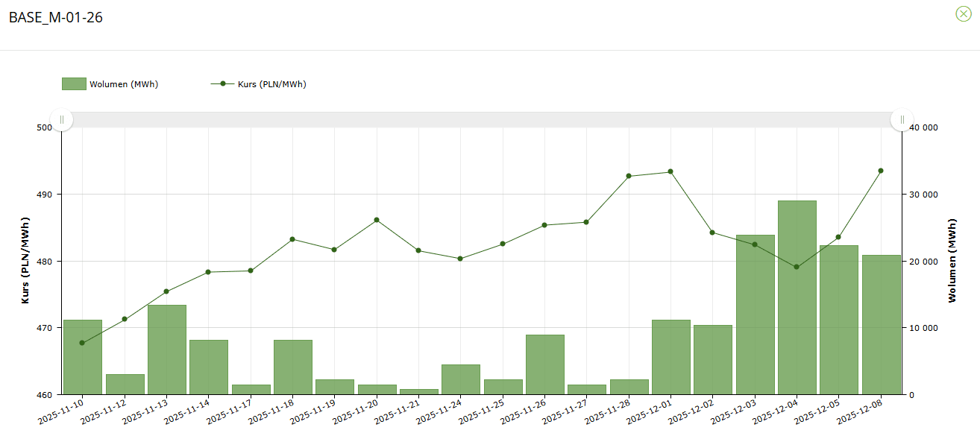Click the price point for 2025-11-18
Image resolution: width=980 pixels, height=436 pixels.
[292, 239]
